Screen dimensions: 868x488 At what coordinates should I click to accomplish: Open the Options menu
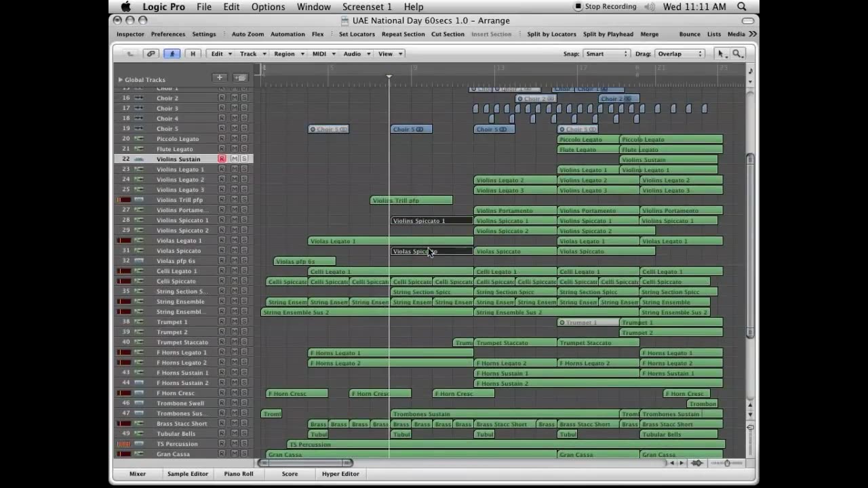point(268,7)
